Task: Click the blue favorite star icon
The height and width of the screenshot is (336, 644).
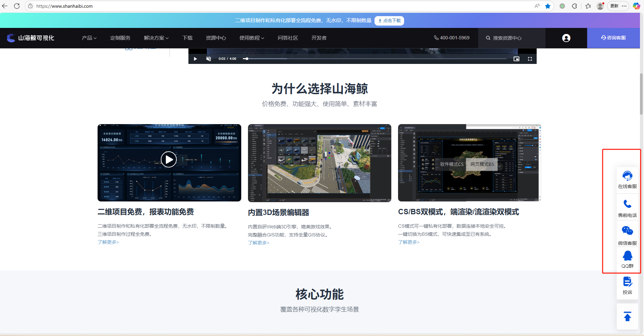Action: point(548,6)
